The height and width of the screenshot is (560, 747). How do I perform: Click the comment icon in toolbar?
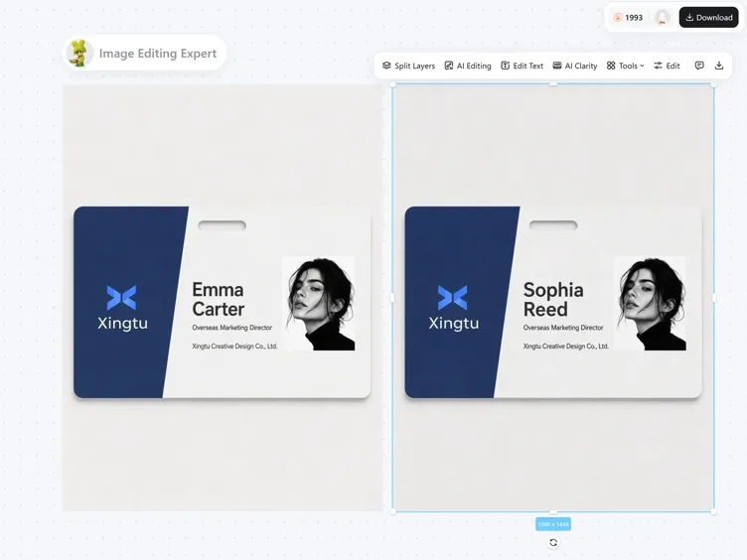pos(699,66)
